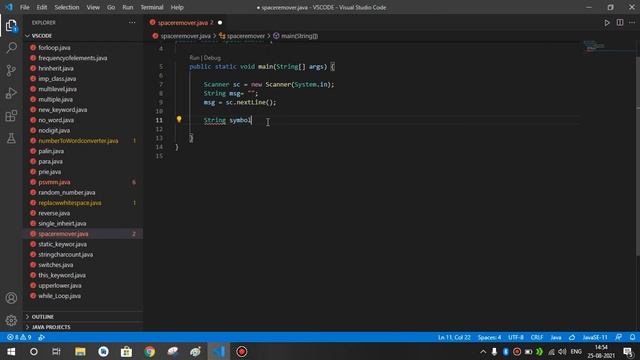
Task: Open Chrome from the taskbar
Action: [x=150, y=351]
